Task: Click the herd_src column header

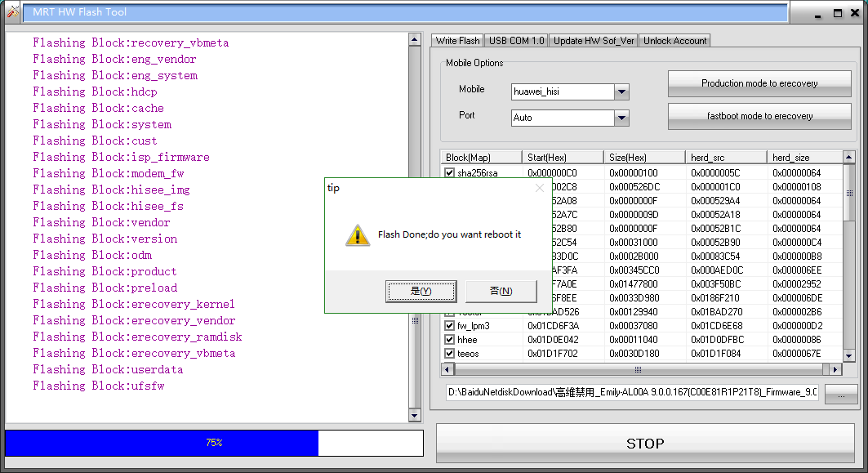Action: click(x=726, y=158)
